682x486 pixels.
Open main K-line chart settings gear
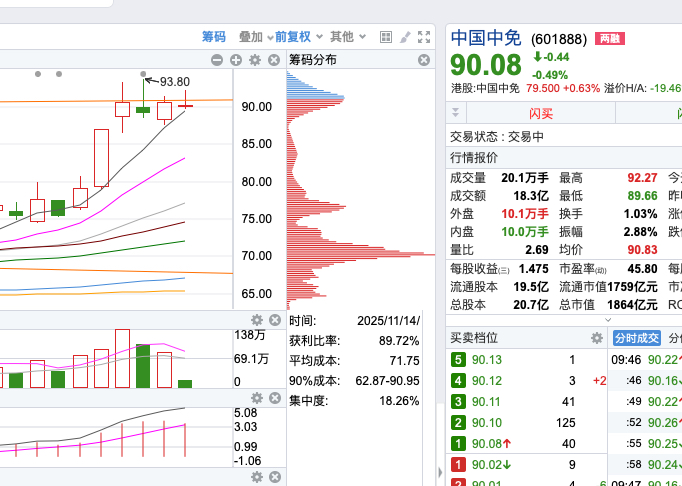point(255,60)
